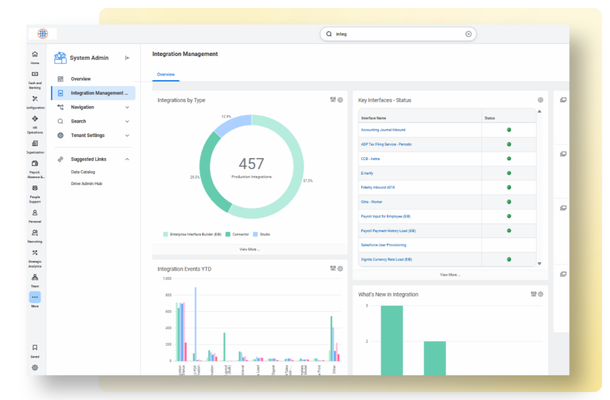The height and width of the screenshot is (400, 610).
Task: Collapse the System Admin side panel
Action: [x=127, y=58]
